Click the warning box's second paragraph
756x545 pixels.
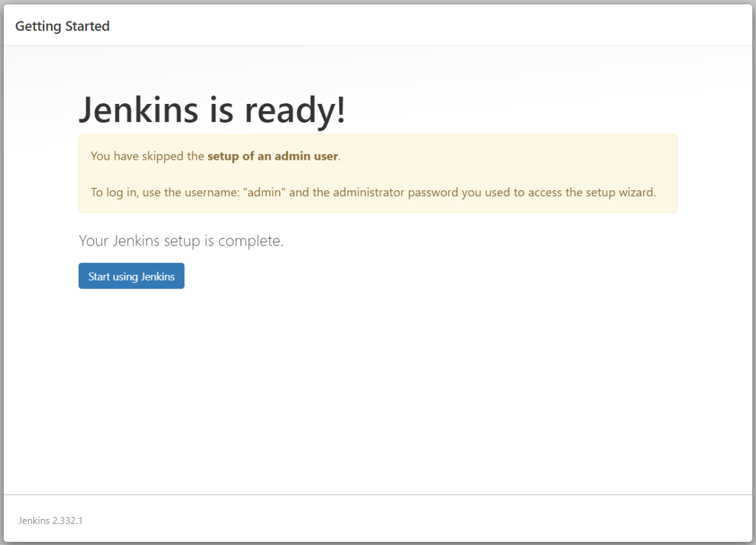[374, 192]
